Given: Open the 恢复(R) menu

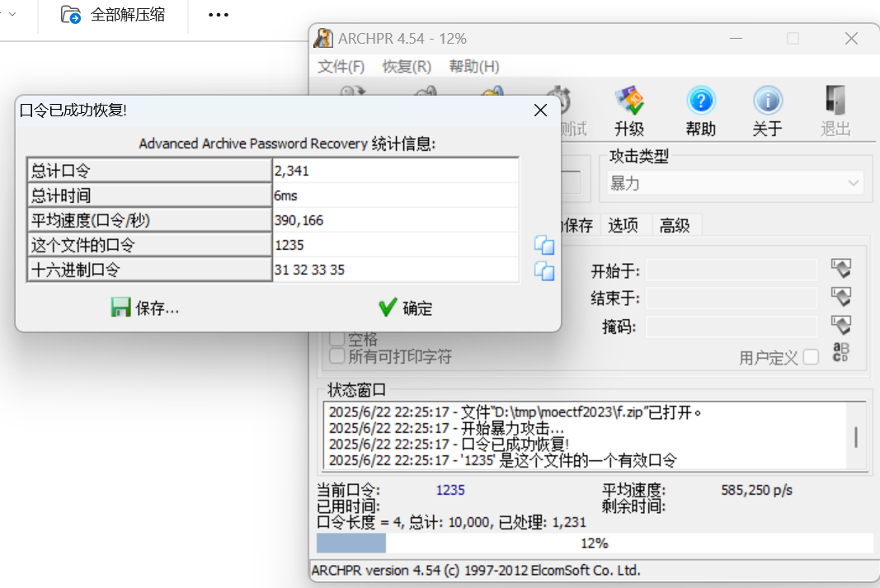Looking at the screenshot, I should [407, 66].
